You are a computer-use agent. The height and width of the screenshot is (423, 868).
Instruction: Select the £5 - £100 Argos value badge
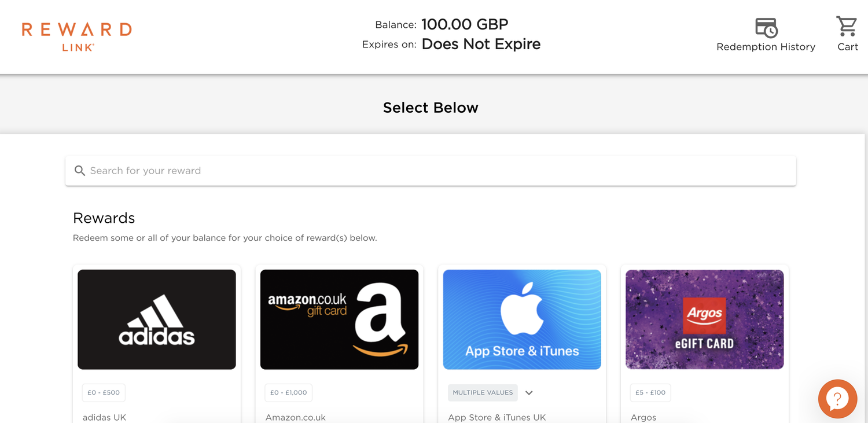coord(650,392)
